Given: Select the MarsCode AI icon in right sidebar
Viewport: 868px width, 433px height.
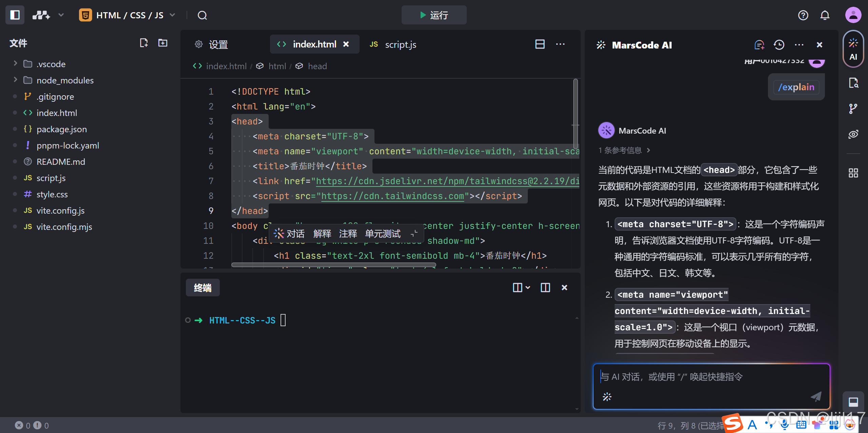Looking at the screenshot, I should (x=853, y=48).
